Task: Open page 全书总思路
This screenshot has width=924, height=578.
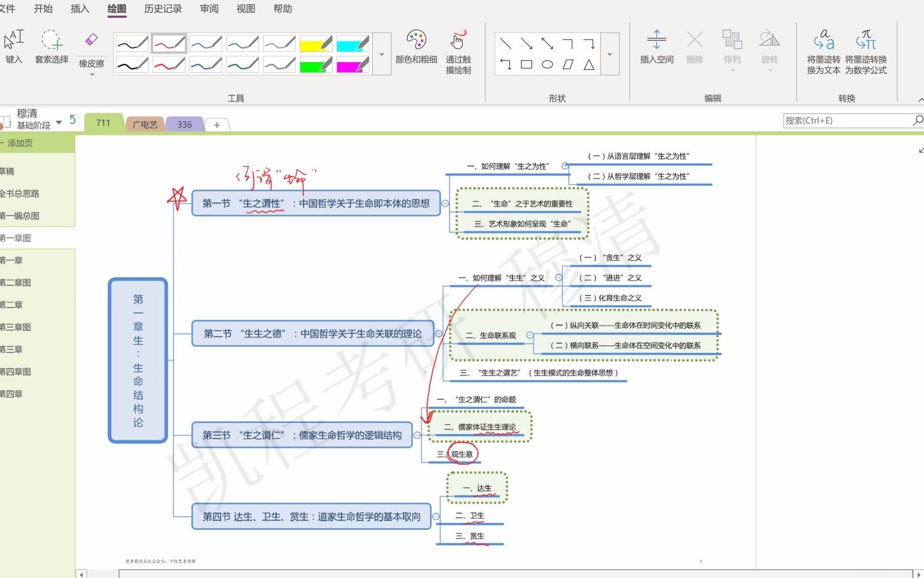Action: point(36,194)
